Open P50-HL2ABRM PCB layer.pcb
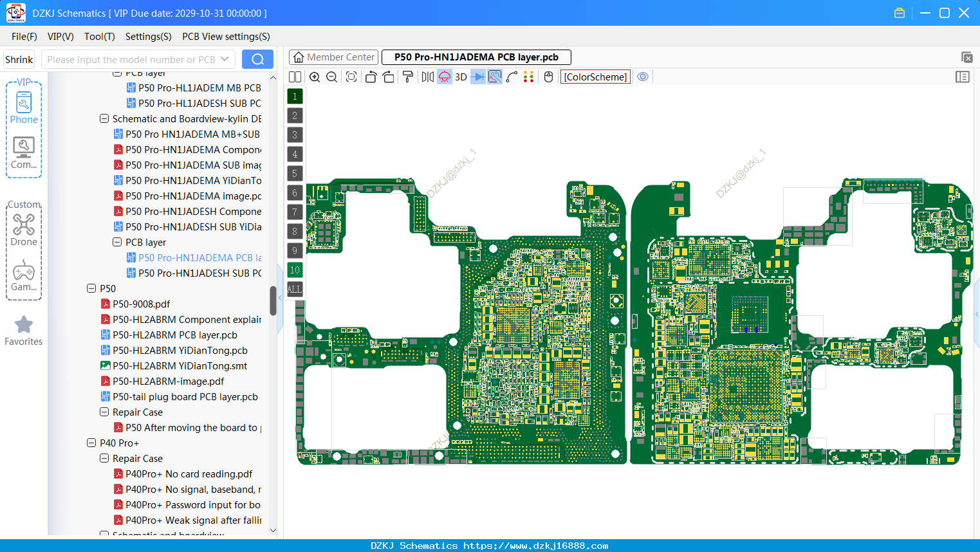Viewport: 980px width, 552px height. point(174,335)
